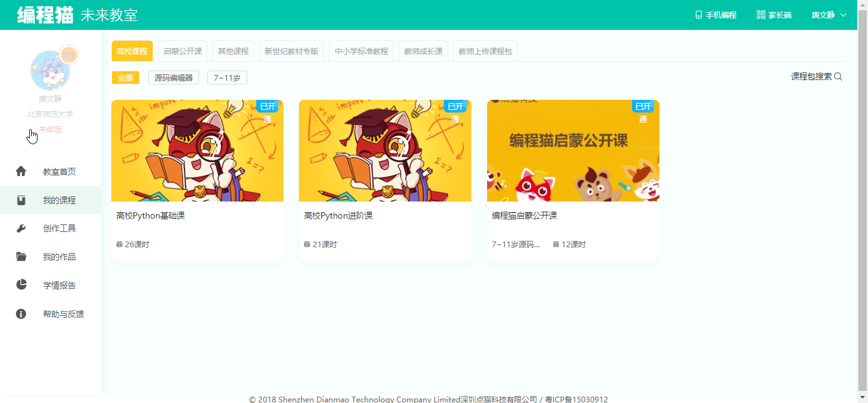
Task: Click calendar icon beside 21课时
Action: pyautogui.click(x=307, y=244)
